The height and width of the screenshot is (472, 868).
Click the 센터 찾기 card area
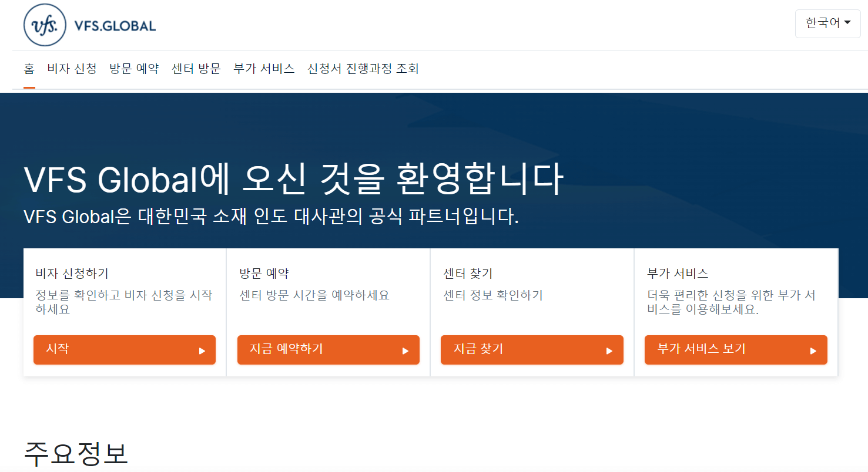[x=532, y=294]
